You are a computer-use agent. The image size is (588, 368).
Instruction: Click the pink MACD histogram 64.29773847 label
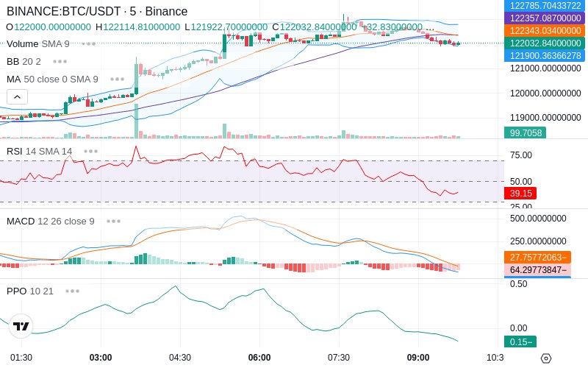point(538,270)
